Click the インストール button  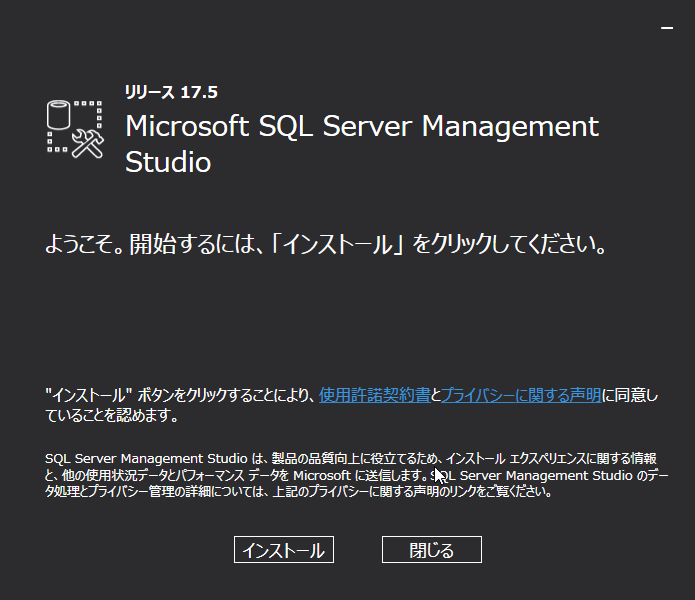coord(284,549)
